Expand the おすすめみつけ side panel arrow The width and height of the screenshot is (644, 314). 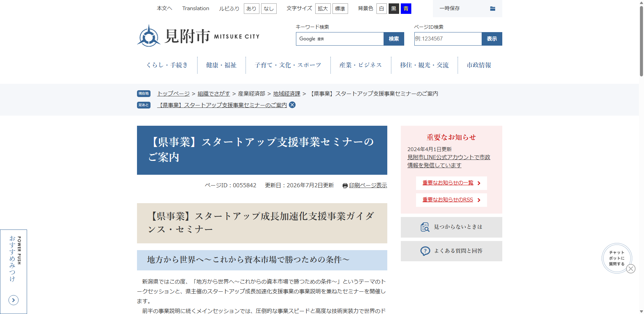14,300
